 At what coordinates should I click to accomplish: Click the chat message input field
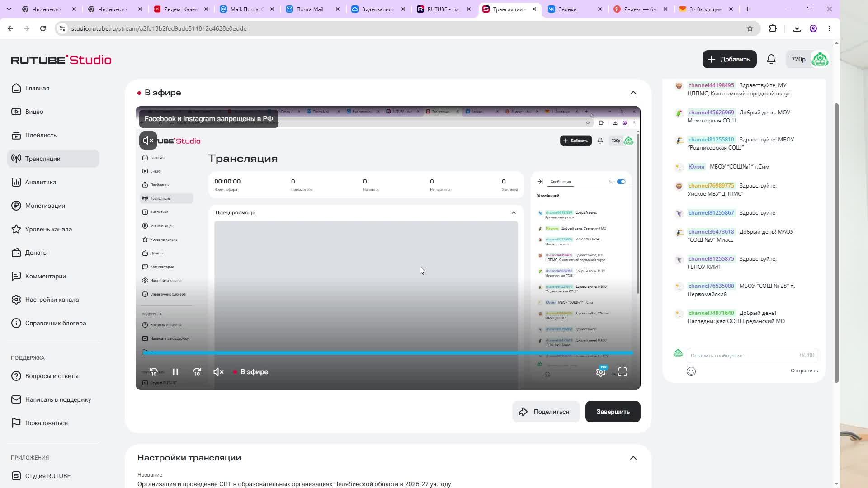752,356
